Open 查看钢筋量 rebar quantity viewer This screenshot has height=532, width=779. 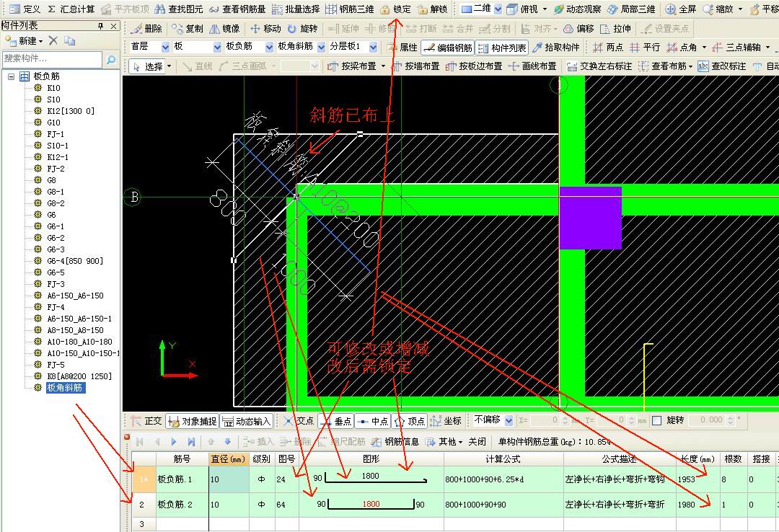click(x=237, y=9)
